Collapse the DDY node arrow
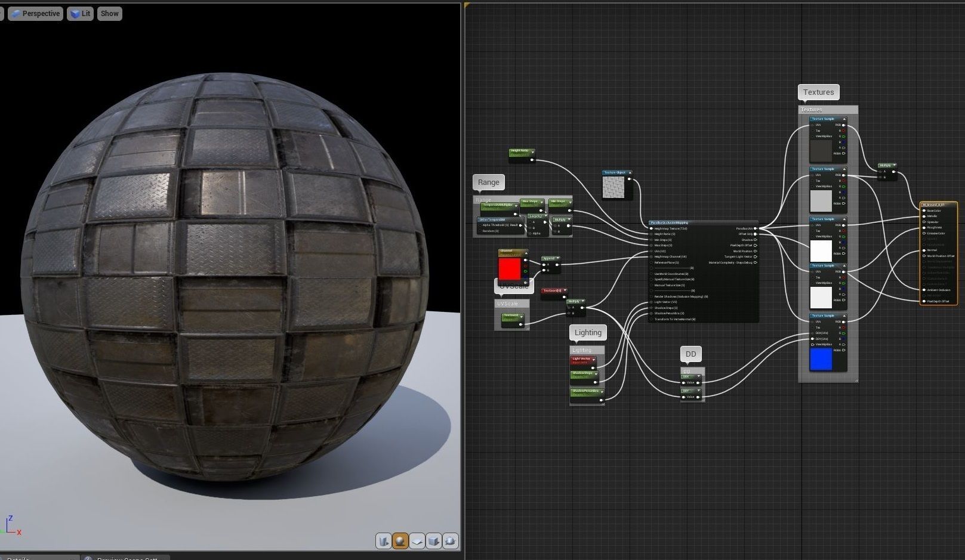This screenshot has height=560, width=965. (698, 391)
